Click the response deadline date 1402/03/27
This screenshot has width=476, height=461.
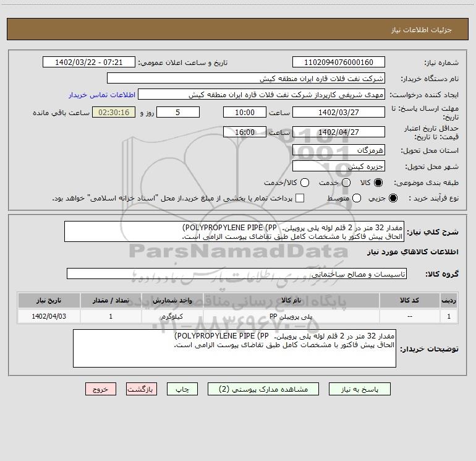click(x=339, y=112)
